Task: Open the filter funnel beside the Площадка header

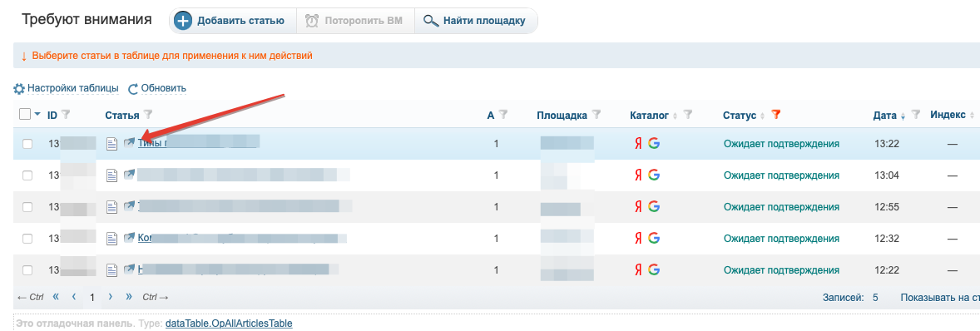Action: pyautogui.click(x=596, y=114)
